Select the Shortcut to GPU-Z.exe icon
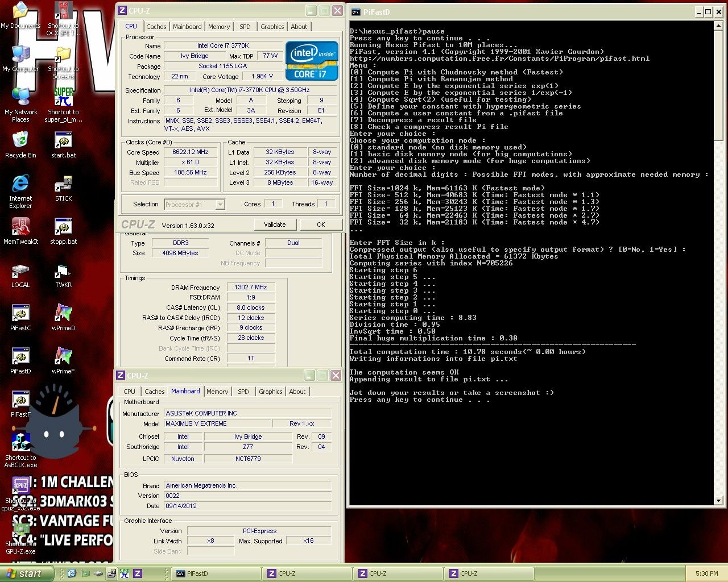Viewport: 728px width, 582px height. tap(20, 537)
